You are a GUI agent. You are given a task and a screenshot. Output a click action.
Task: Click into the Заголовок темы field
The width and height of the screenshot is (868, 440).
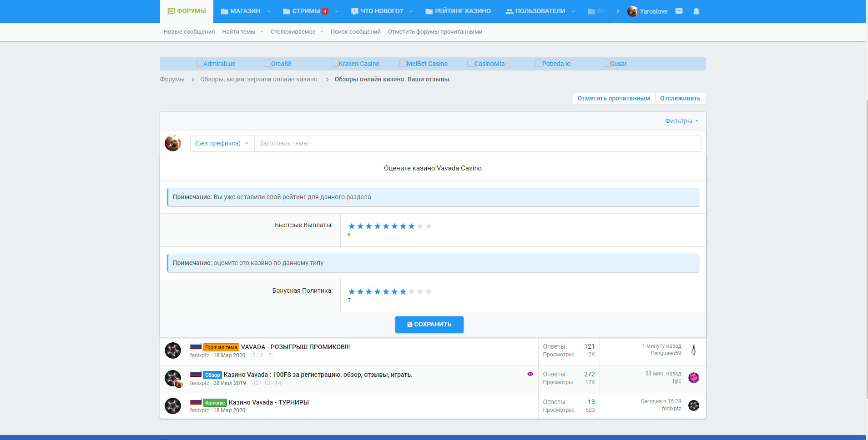[478, 143]
